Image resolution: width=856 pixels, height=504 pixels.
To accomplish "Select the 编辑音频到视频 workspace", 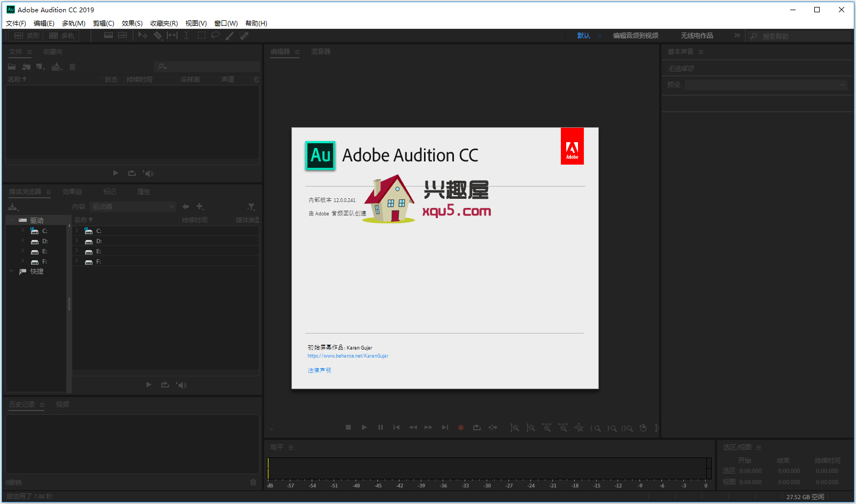I will pos(636,36).
